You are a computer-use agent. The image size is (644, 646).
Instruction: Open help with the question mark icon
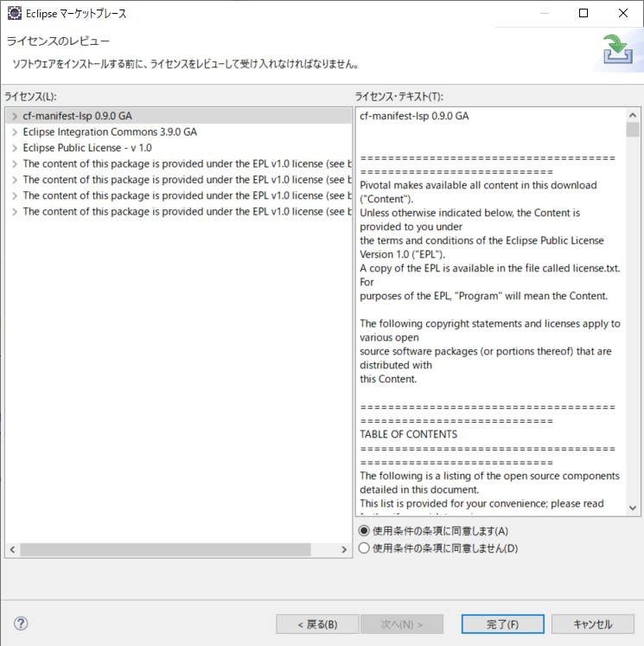pyautogui.click(x=21, y=624)
